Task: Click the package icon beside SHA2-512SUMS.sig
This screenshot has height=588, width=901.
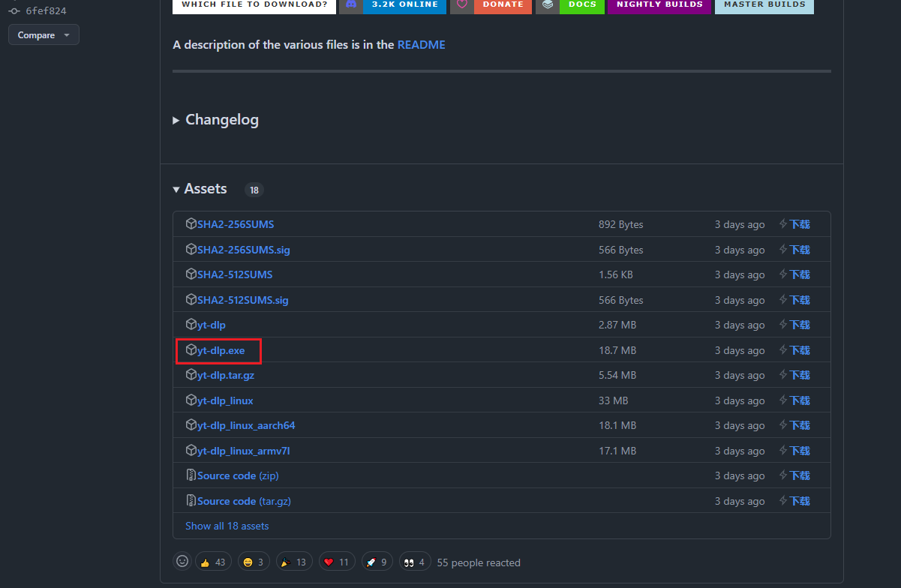Action: [x=191, y=300]
